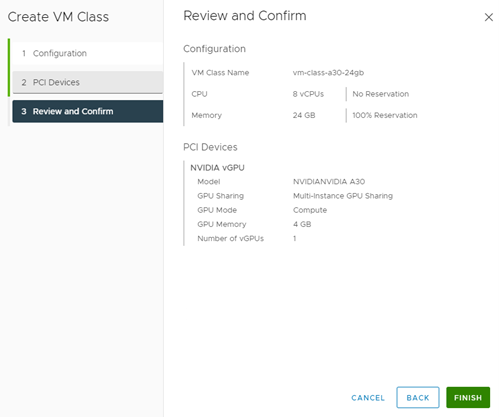Click the CPU label
The height and width of the screenshot is (417, 499).
tap(199, 94)
